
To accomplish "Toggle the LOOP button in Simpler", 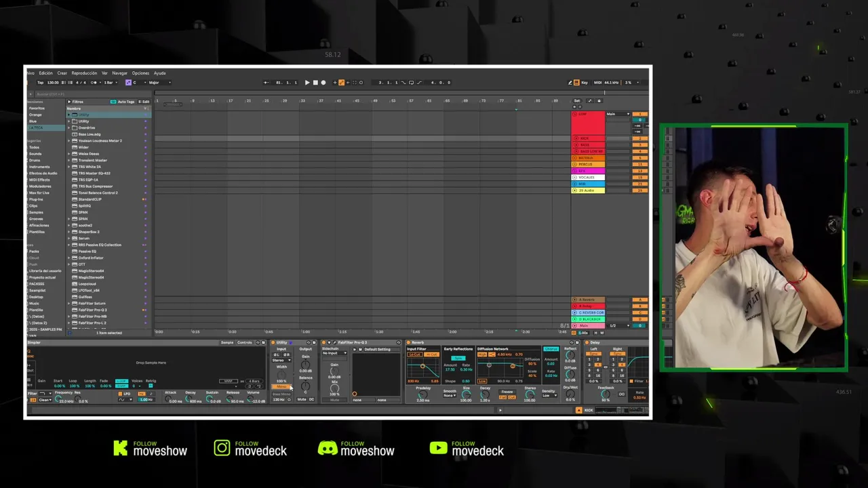I will (x=121, y=381).
